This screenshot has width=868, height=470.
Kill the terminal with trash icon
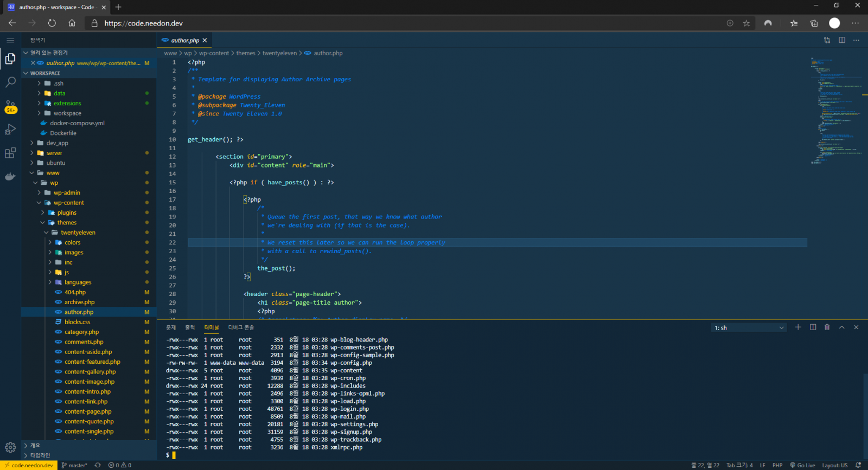click(827, 327)
